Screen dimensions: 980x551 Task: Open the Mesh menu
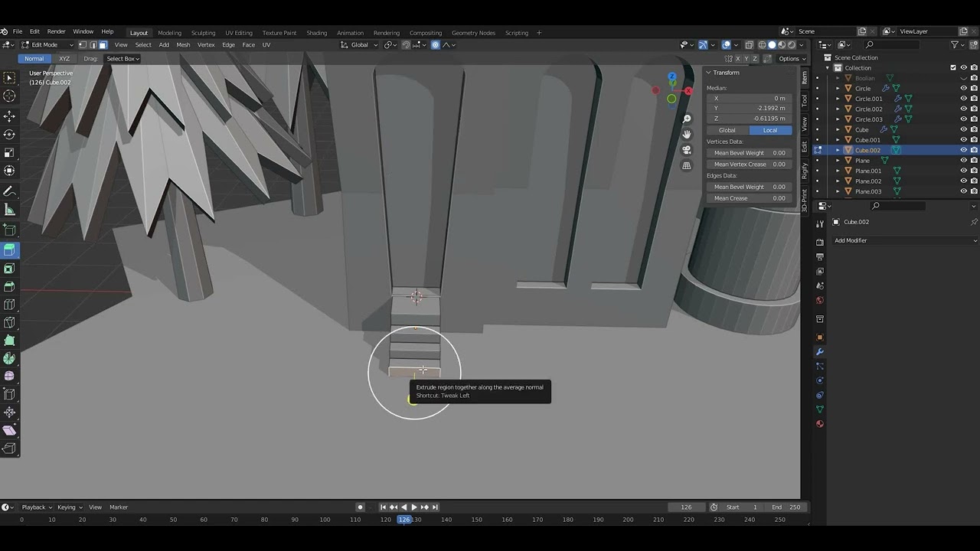coord(183,44)
